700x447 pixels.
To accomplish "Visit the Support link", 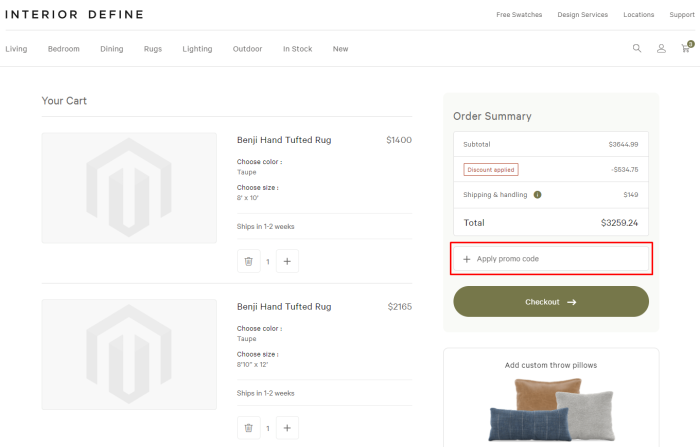I will pos(682,15).
